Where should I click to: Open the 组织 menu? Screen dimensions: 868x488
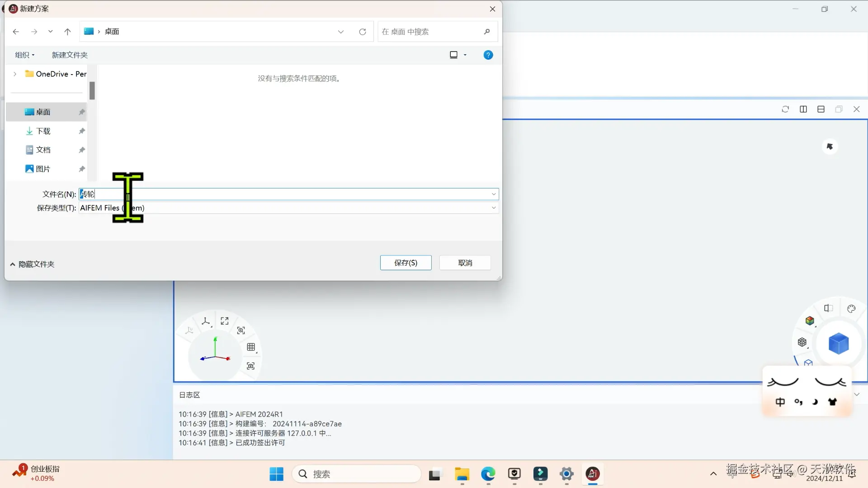pyautogui.click(x=24, y=55)
